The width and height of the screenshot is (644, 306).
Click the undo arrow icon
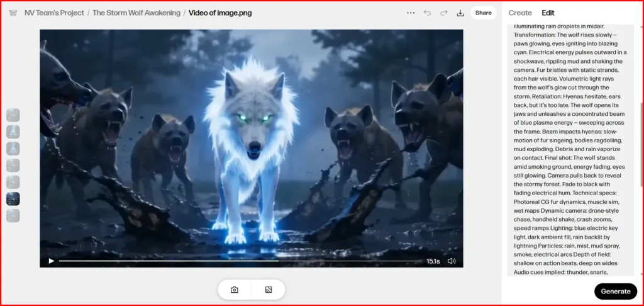click(427, 13)
